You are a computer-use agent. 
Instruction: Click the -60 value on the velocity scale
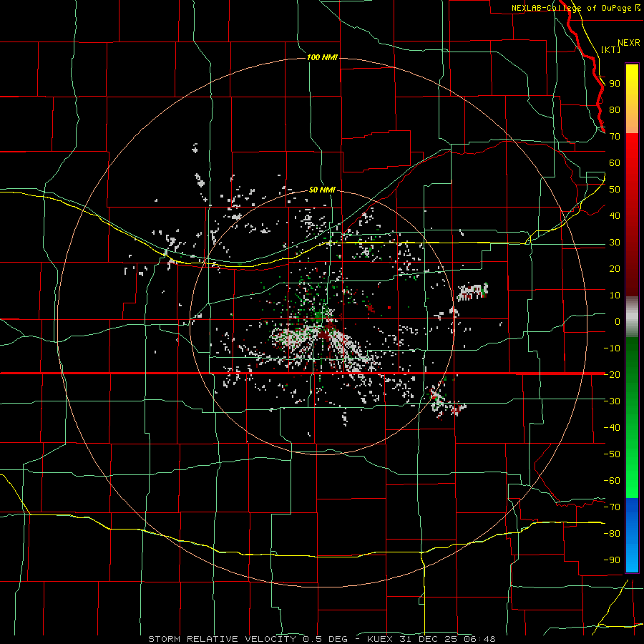[612, 481]
